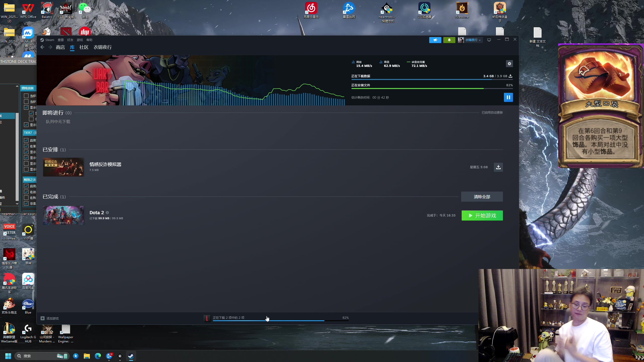
Task: Switch to the 商店 tab
Action: (60, 47)
